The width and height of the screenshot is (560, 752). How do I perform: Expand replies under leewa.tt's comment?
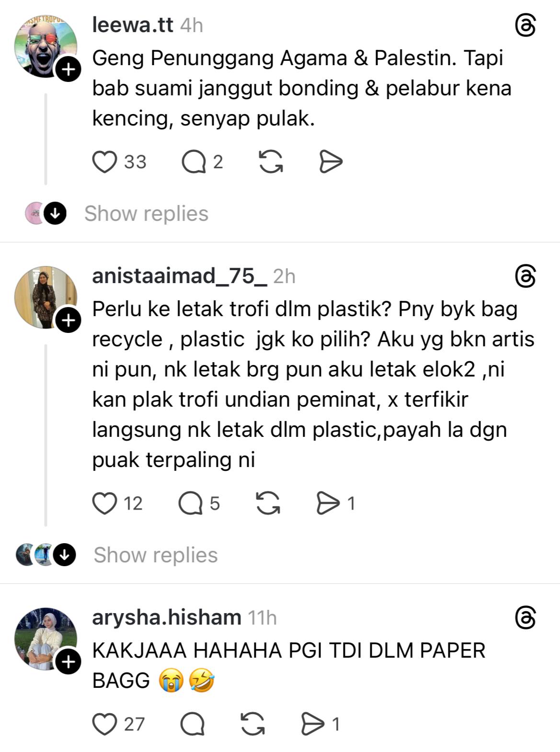click(146, 214)
